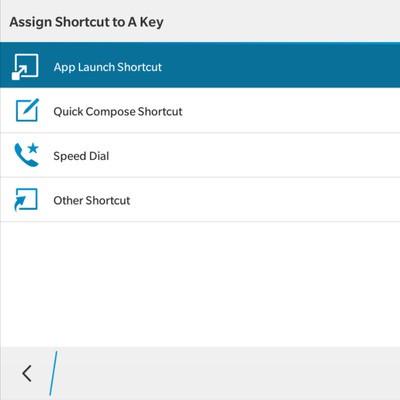Click the word Key in the title
This screenshot has width=400, height=400.
(152, 23)
